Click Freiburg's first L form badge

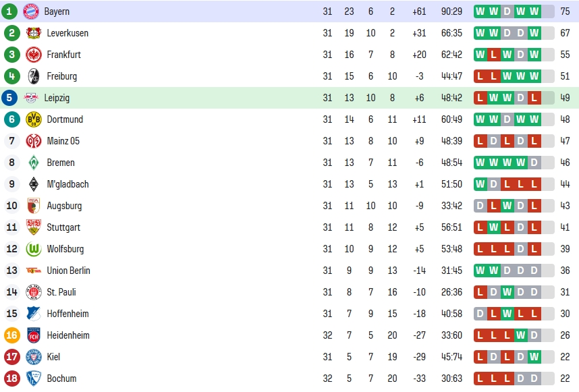coord(480,76)
